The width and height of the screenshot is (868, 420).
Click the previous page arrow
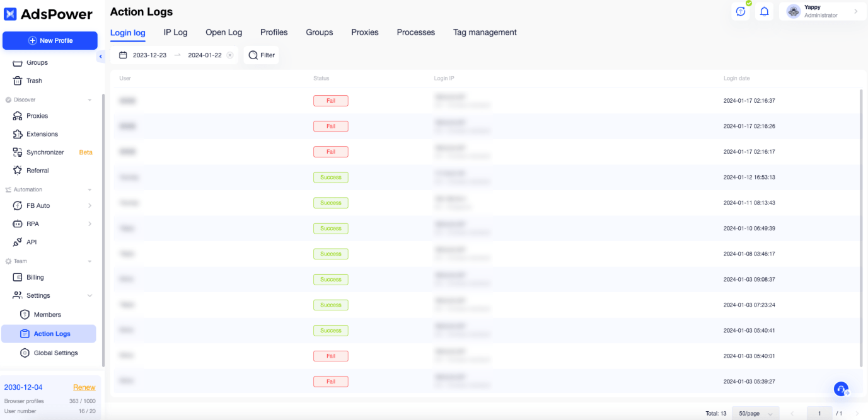coord(792,413)
